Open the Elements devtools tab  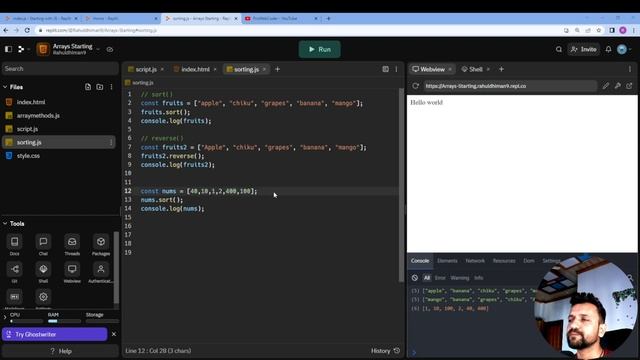click(x=447, y=261)
